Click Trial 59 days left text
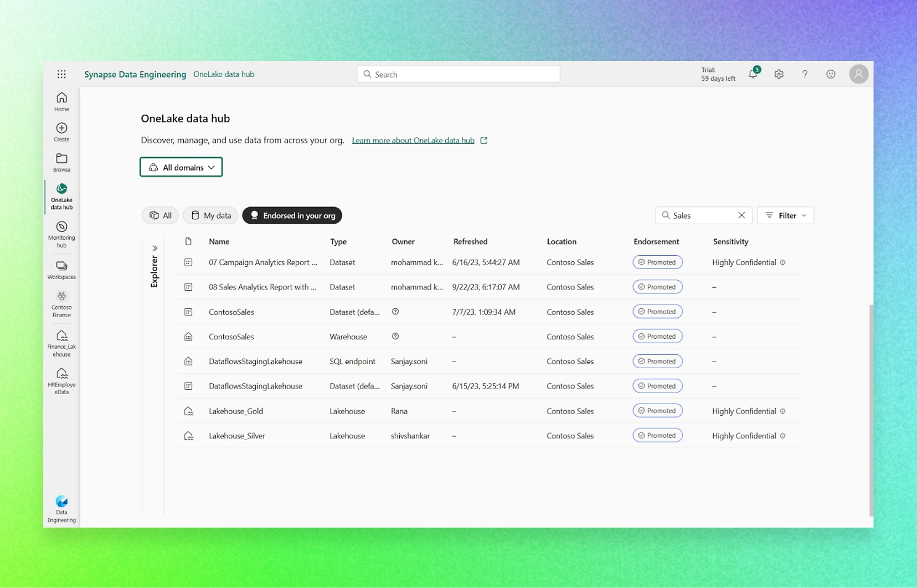This screenshot has width=917, height=588. (x=718, y=74)
